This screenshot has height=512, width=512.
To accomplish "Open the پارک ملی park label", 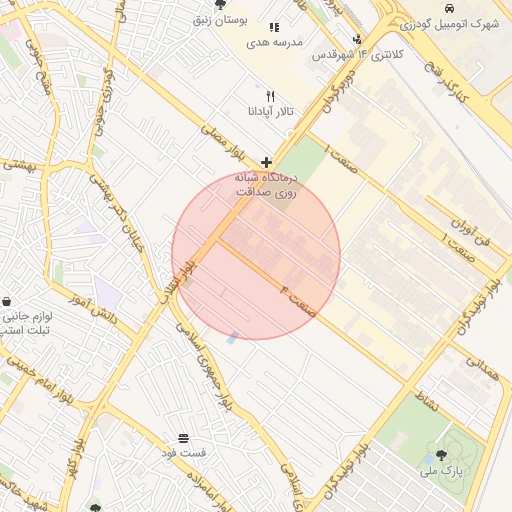I will pyautogui.click(x=441, y=471).
